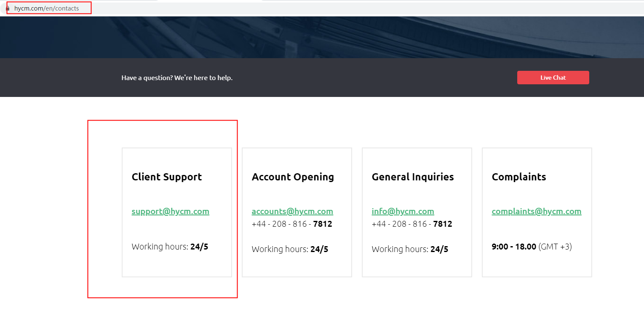Select the phone number under General Inquiries

(412, 224)
